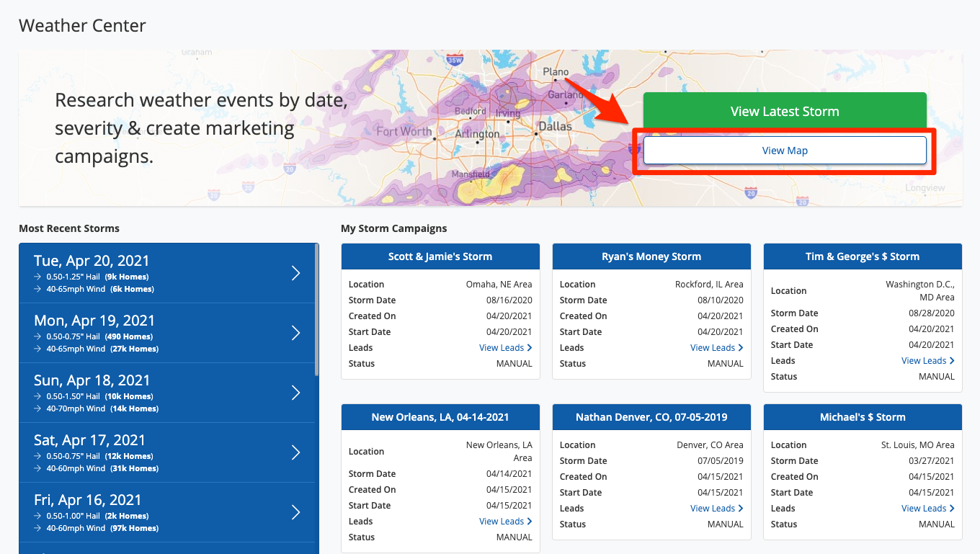
Task: Open the Fri, Apr 16, 2021 storm arrow
Action: tap(295, 512)
